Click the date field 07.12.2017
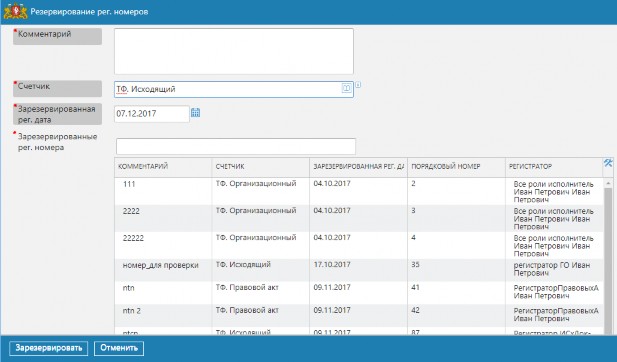The image size is (617, 362). click(x=152, y=114)
